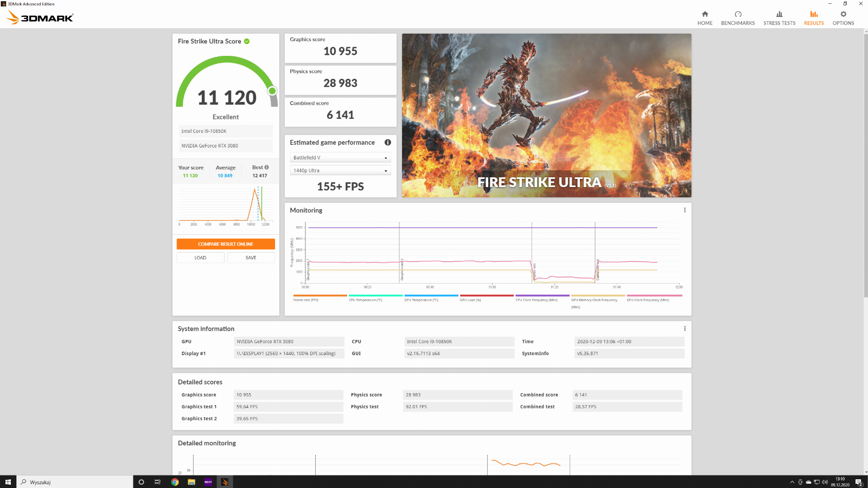868x488 pixels.
Task: Open Monitoring panel three-dot menu
Action: [685, 210]
